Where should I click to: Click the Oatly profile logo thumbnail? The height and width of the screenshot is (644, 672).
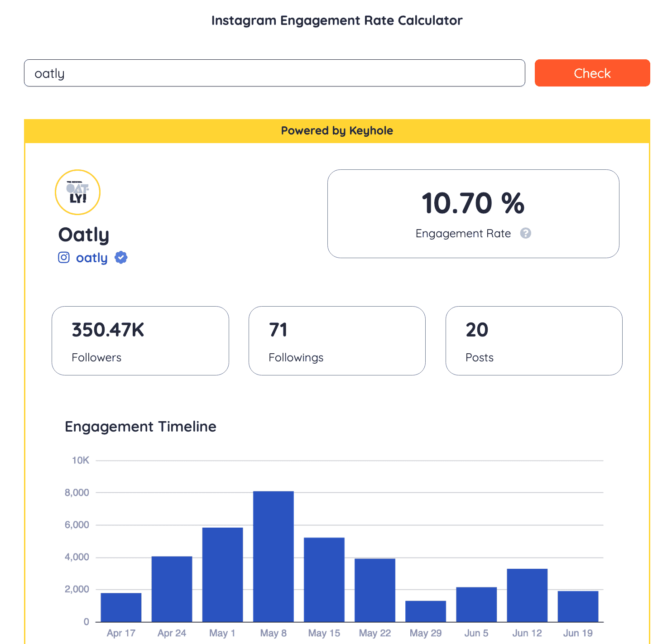point(77,192)
